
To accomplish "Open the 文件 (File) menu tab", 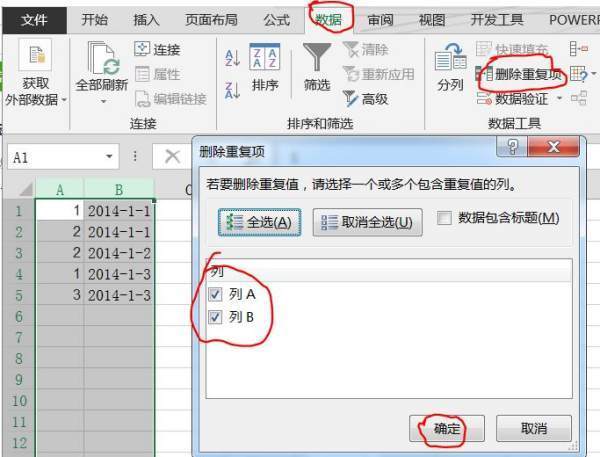I will point(34,20).
